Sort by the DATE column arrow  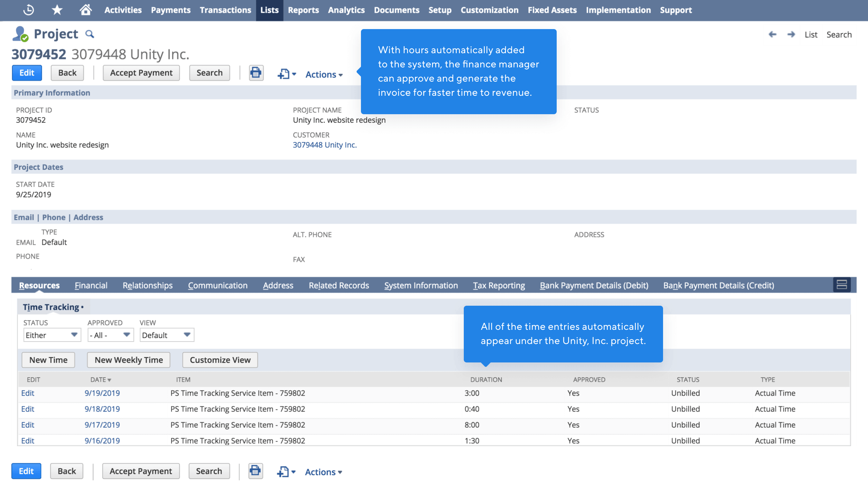click(x=109, y=380)
